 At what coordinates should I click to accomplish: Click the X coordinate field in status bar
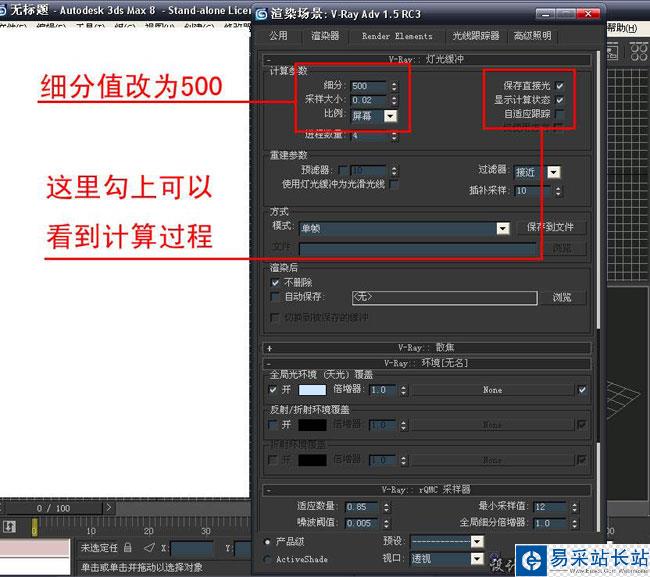coord(192,548)
